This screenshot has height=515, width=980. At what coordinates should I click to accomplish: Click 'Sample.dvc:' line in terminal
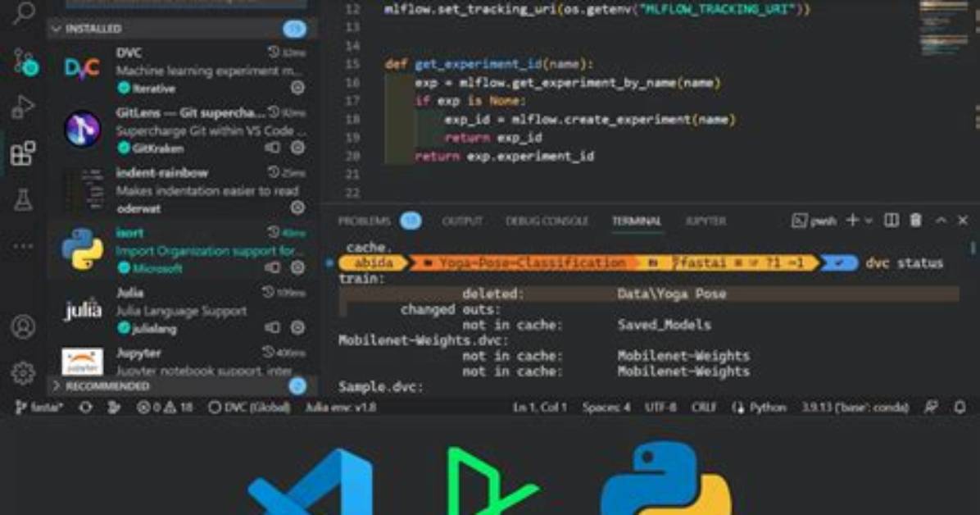pos(381,387)
